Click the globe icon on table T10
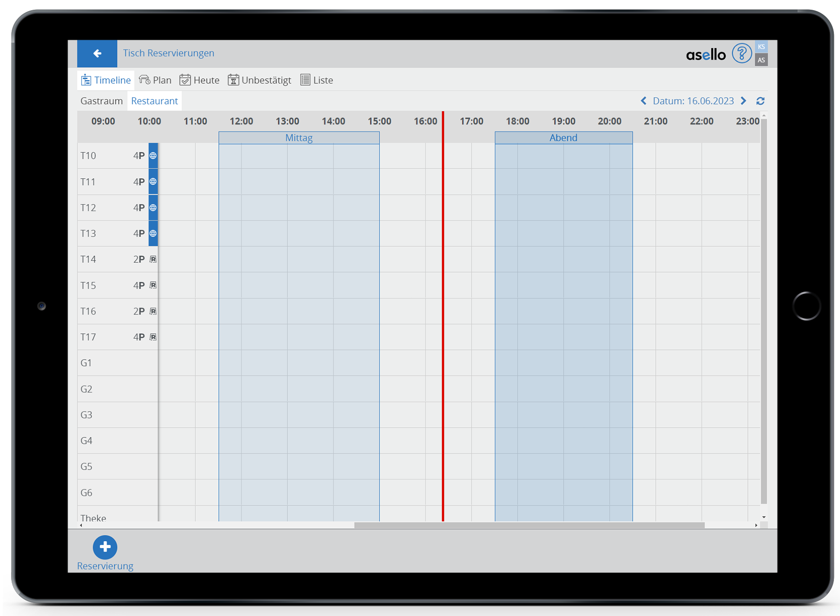The height and width of the screenshot is (616, 840). [x=153, y=156]
